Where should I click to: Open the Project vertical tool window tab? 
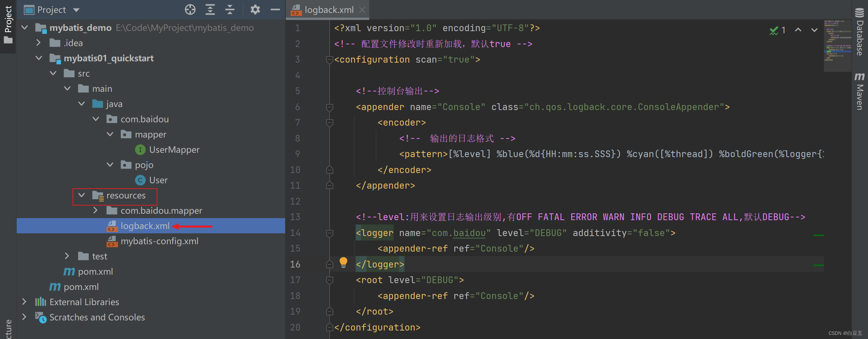click(x=8, y=25)
